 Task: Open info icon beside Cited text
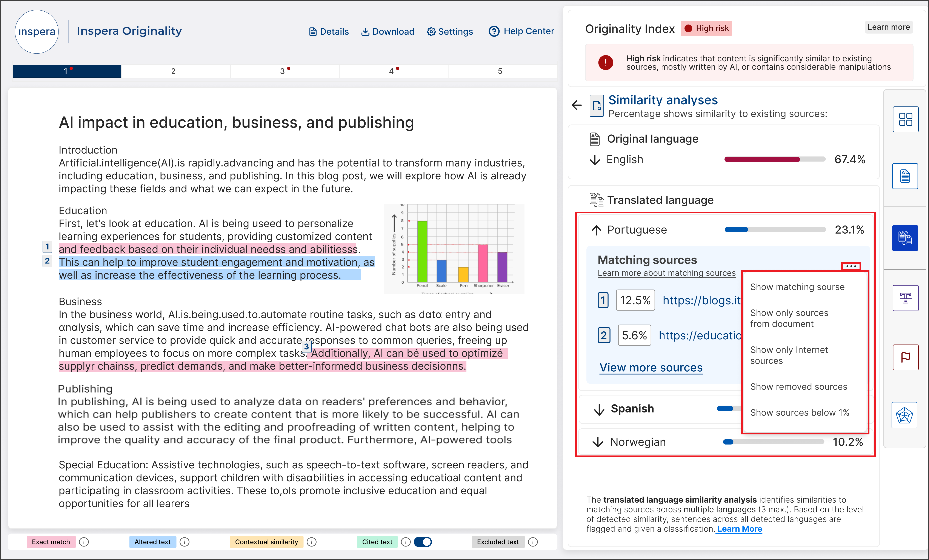click(406, 542)
